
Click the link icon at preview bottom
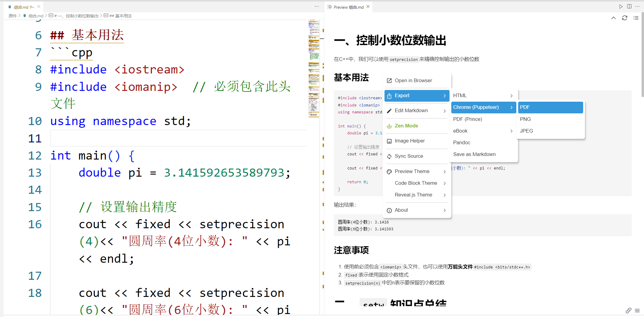coord(628,310)
